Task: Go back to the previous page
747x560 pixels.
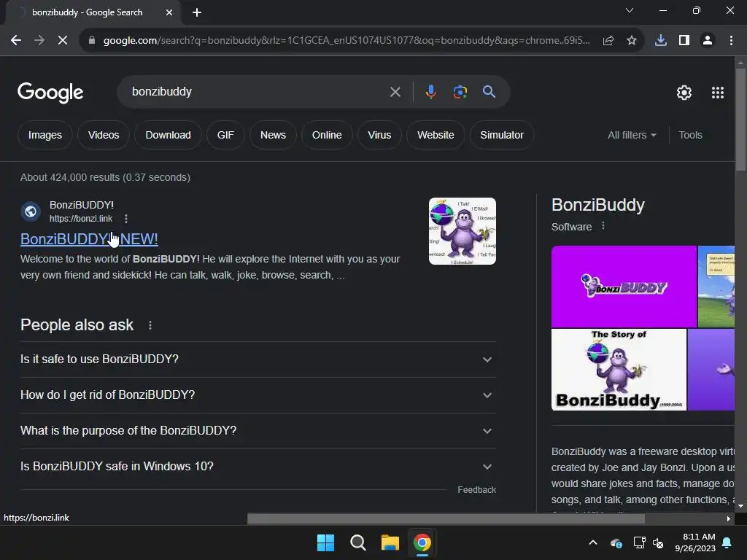Action: tap(16, 41)
